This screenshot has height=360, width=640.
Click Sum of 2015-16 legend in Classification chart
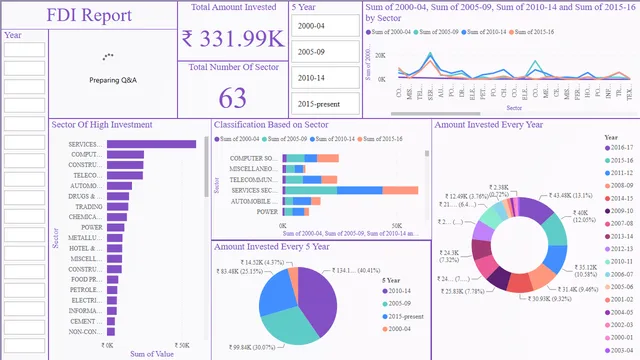click(x=380, y=139)
